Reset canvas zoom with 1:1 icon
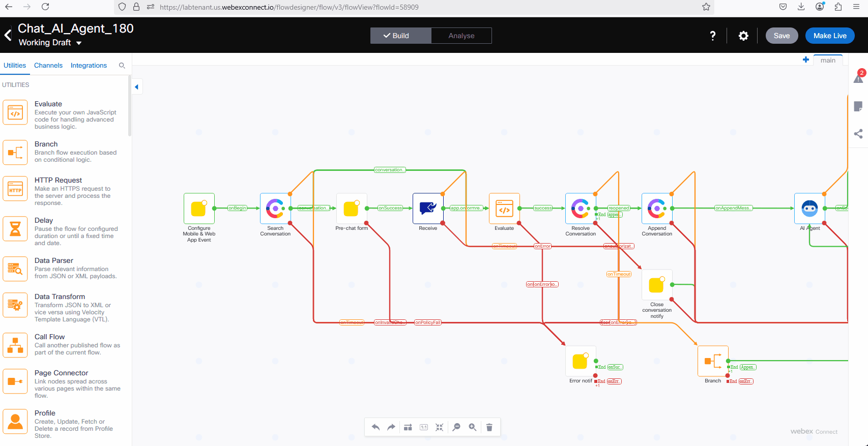 [x=423, y=427]
